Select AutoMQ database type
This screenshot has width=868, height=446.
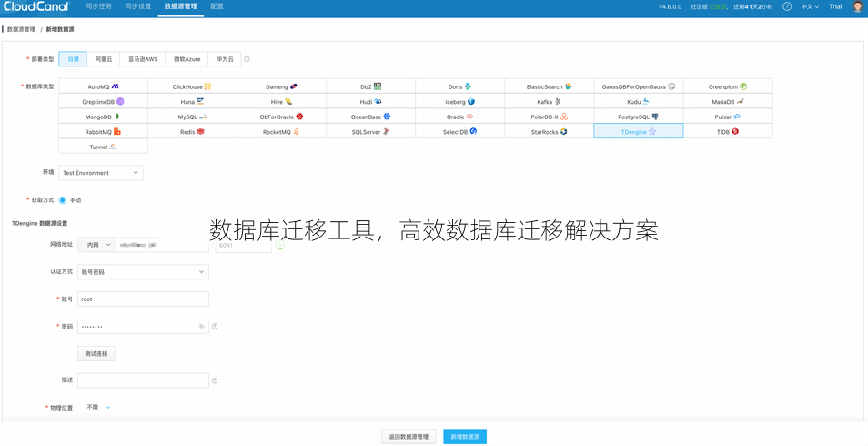click(103, 86)
